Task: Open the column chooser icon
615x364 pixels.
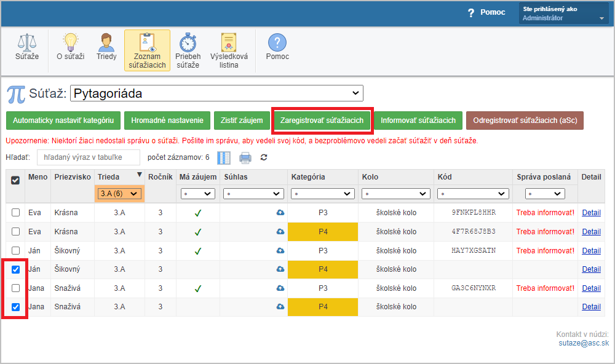Action: (x=224, y=157)
